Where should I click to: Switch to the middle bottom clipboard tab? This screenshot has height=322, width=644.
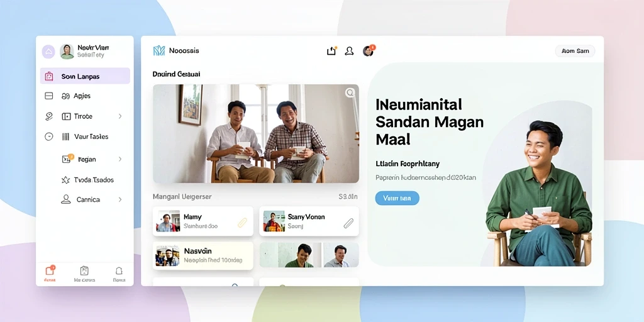[x=84, y=274]
